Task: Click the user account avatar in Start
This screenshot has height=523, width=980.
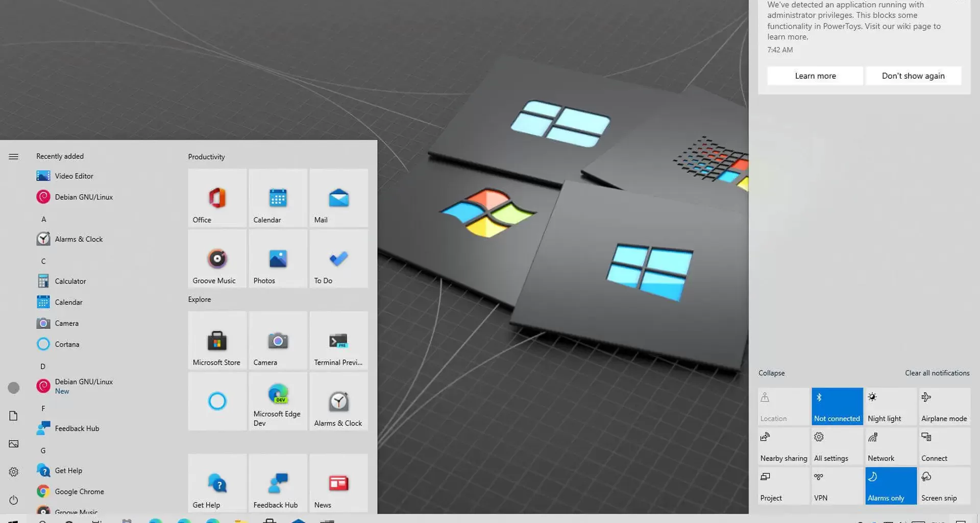Action: (x=14, y=388)
